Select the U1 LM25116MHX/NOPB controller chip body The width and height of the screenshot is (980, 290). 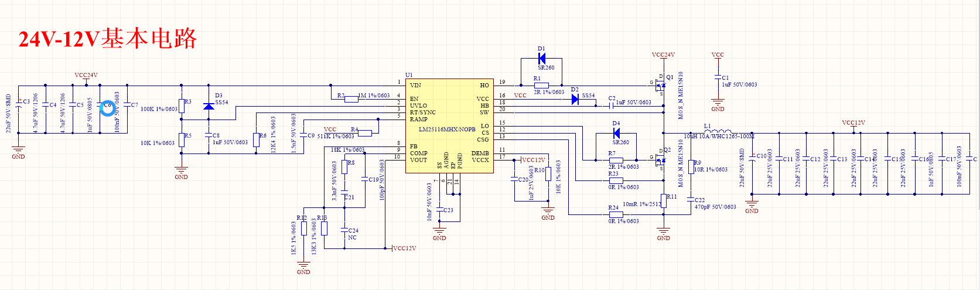click(449, 127)
